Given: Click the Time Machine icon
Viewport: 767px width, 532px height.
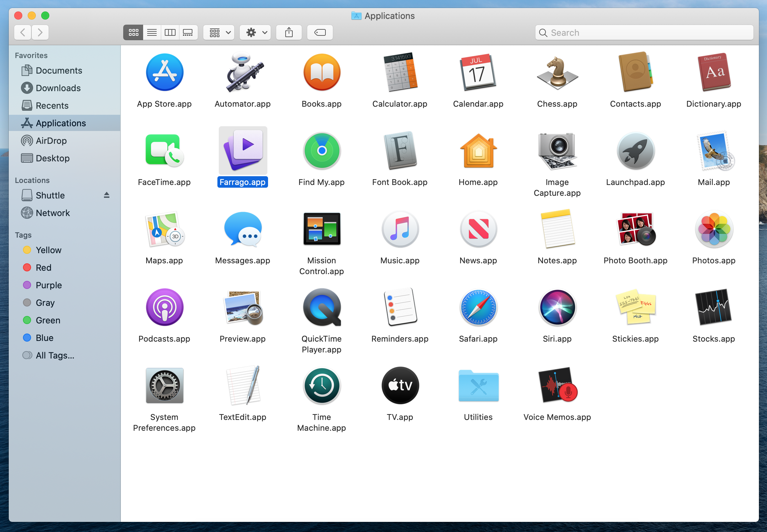Looking at the screenshot, I should coord(322,385).
